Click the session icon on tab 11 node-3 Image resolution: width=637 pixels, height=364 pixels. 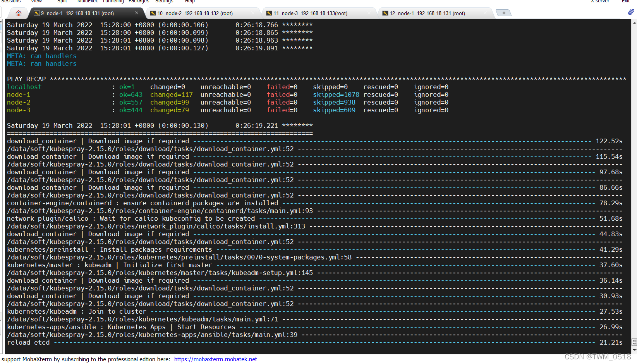point(269,14)
